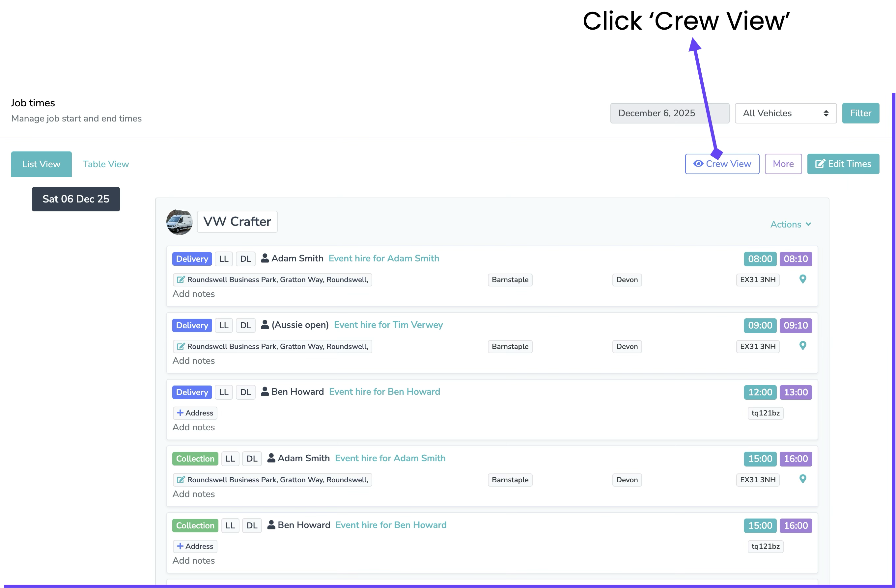Viewport: 896px width, 588px height.
Task: Add notes to Aussie open delivery
Action: pyautogui.click(x=193, y=361)
